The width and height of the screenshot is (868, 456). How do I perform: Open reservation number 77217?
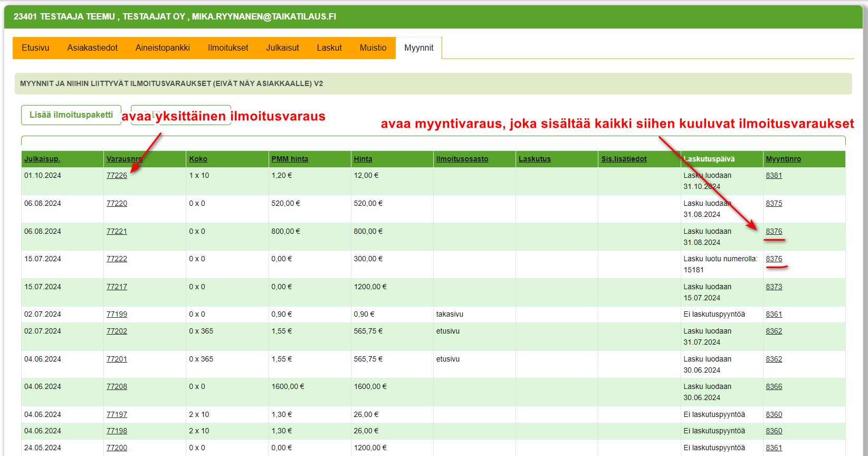(117, 287)
